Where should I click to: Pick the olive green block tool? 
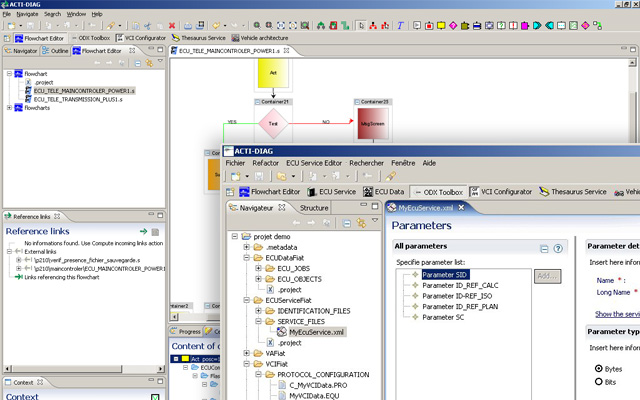pyautogui.click(x=465, y=26)
